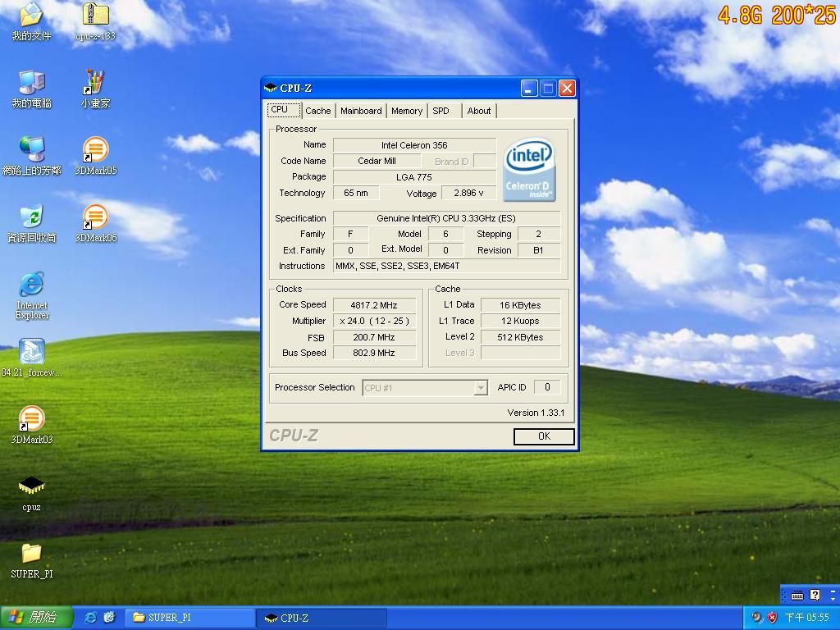
Task: Launch the 小畫家 paint shortcut
Action: pos(96,83)
